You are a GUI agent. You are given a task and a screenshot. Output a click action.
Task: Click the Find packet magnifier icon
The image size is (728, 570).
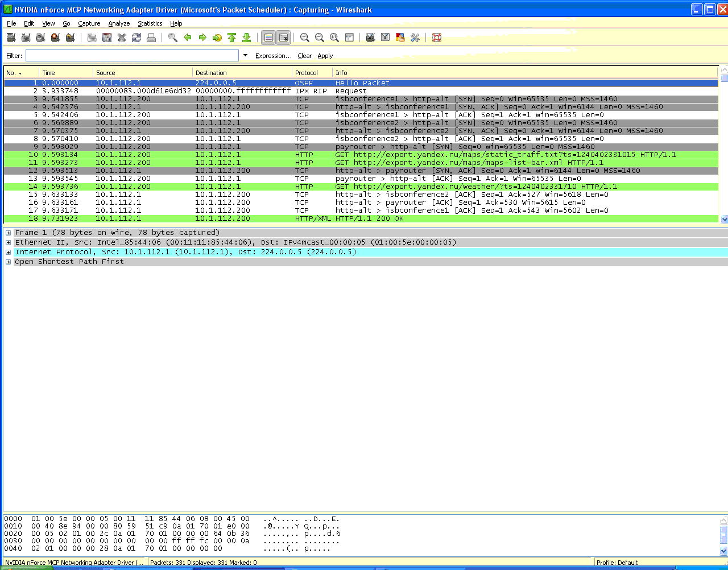coord(173,38)
